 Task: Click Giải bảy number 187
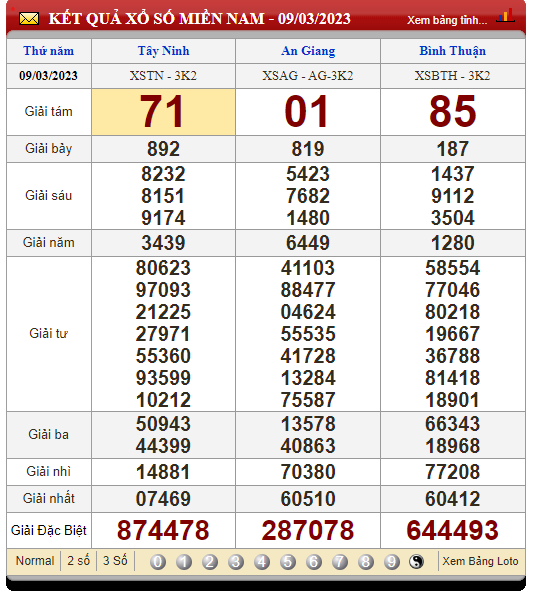[452, 149]
